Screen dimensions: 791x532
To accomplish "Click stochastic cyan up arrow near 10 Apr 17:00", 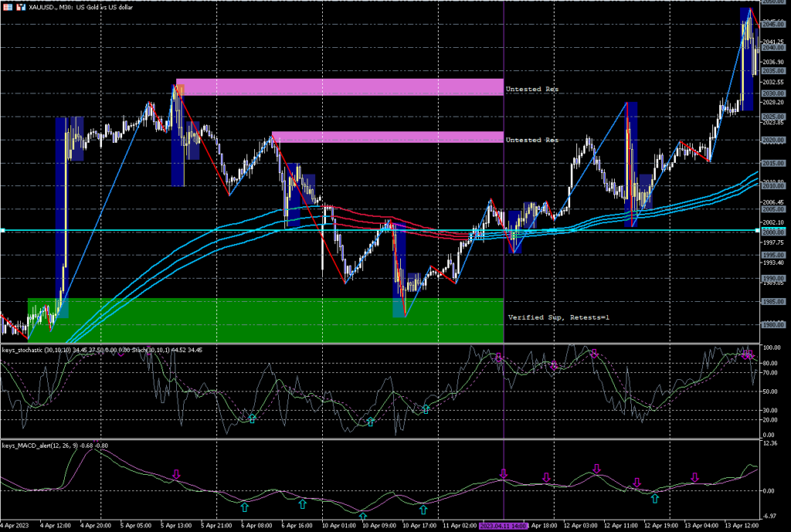I will pyautogui.click(x=426, y=408).
